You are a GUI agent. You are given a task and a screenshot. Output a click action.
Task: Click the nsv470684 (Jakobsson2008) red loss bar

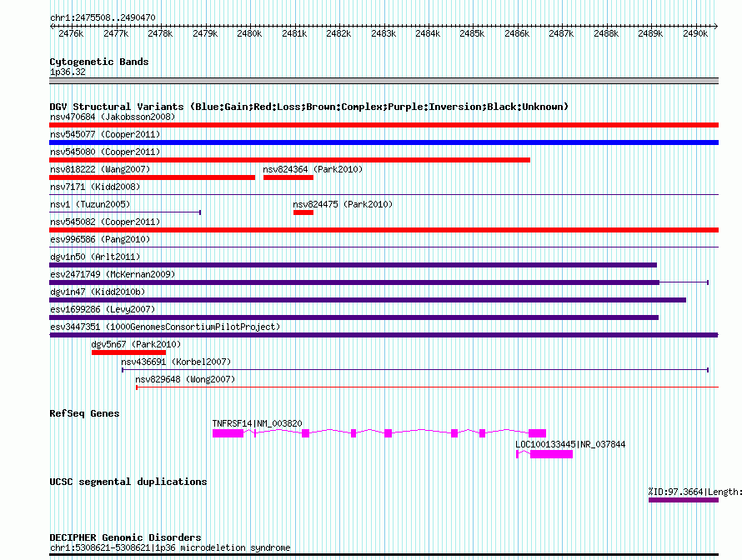(x=384, y=125)
